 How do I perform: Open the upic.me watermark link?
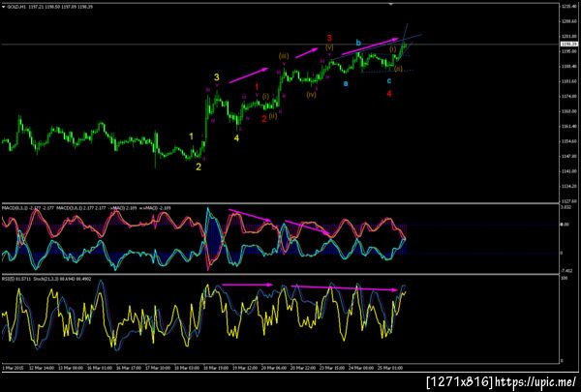coord(535,381)
